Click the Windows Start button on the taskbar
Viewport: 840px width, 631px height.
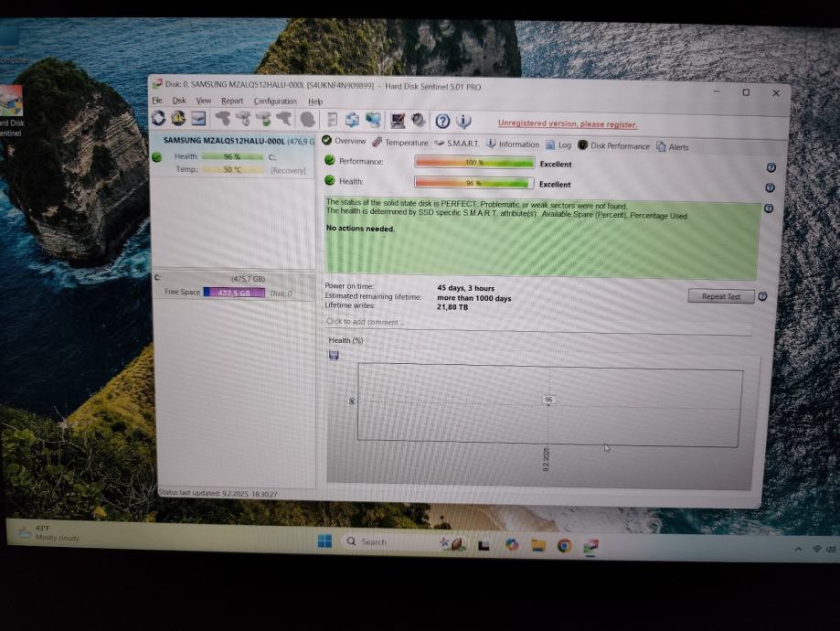tap(324, 541)
